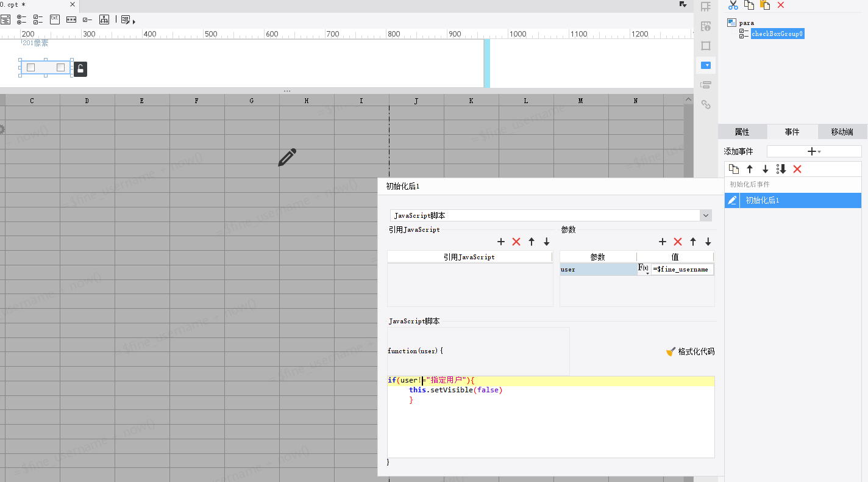Copy the selected event in the event list toolbar
868x482 pixels.
734,169
